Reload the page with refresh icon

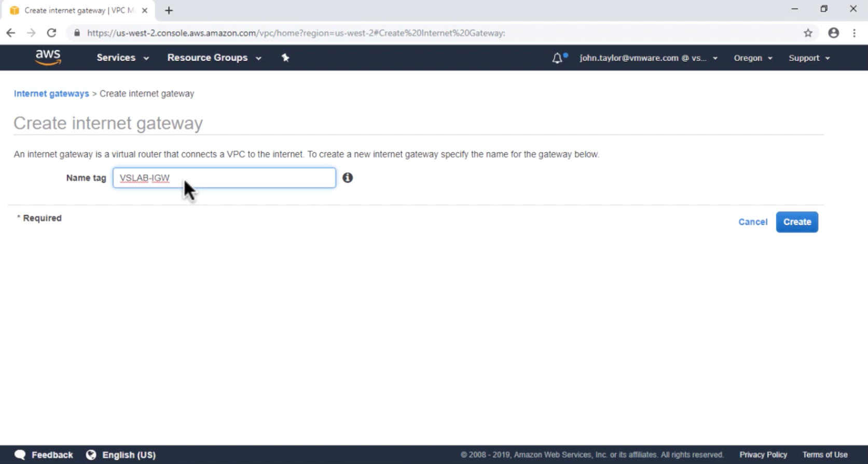[x=51, y=33]
